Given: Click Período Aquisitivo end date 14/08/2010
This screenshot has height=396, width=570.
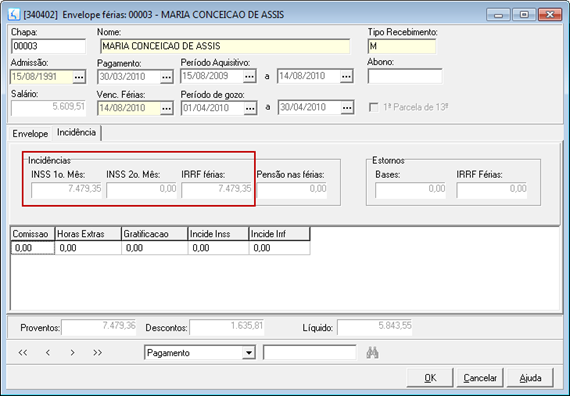Looking at the screenshot, I should pos(309,76).
